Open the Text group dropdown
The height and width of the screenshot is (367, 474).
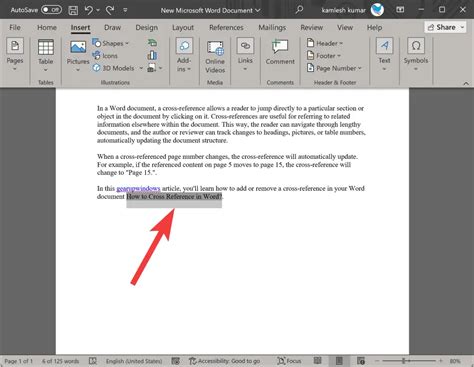pyautogui.click(x=384, y=55)
